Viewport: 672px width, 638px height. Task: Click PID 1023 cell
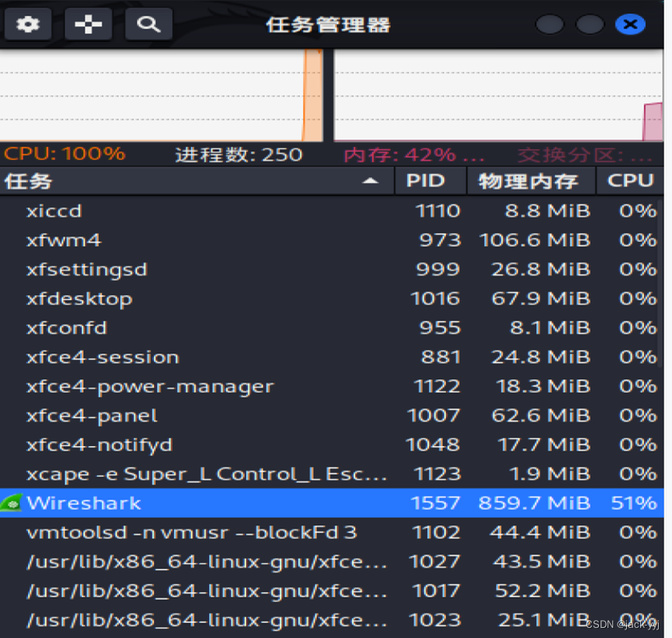pyautogui.click(x=434, y=620)
